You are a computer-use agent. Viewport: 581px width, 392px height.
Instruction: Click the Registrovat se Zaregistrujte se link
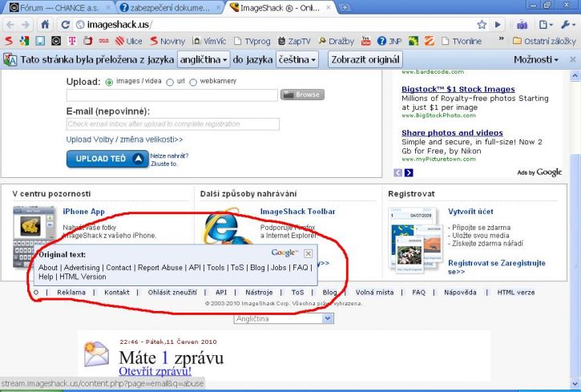pyautogui.click(x=497, y=267)
